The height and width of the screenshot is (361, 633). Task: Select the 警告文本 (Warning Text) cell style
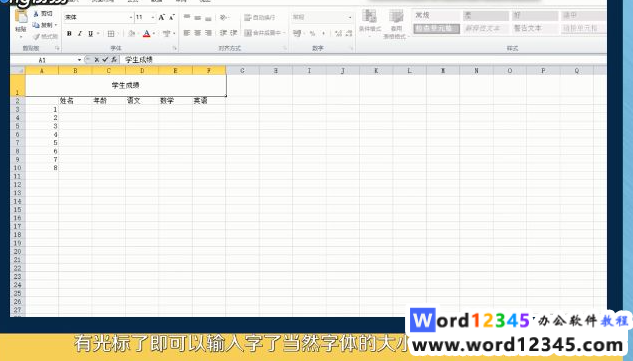pos(534,28)
